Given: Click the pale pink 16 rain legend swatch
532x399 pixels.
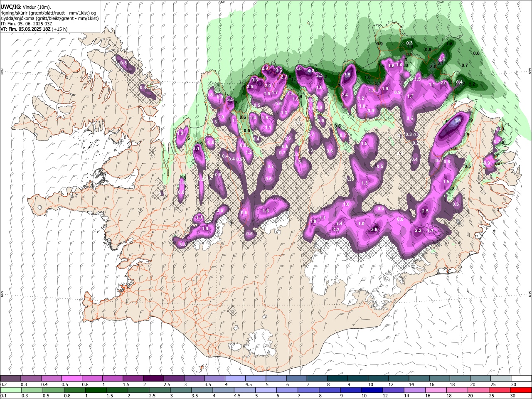Looking at the screenshot, I should tap(436, 390).
